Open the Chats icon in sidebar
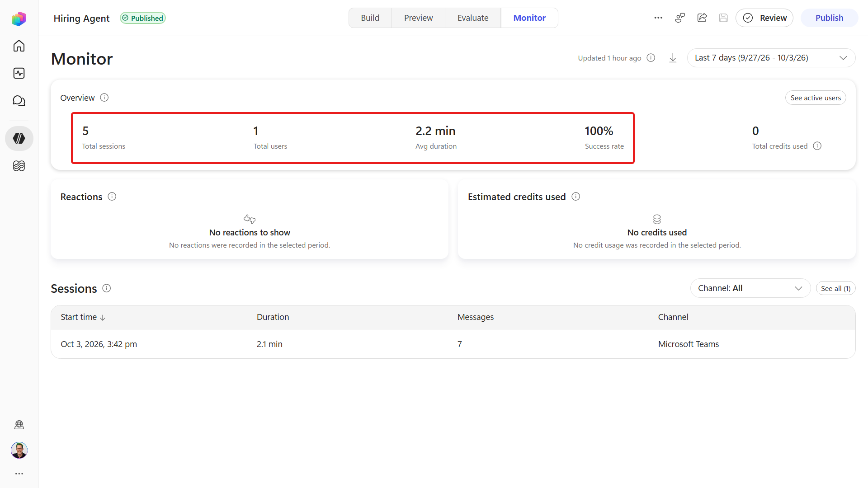The height and width of the screenshot is (488, 868). click(x=19, y=101)
